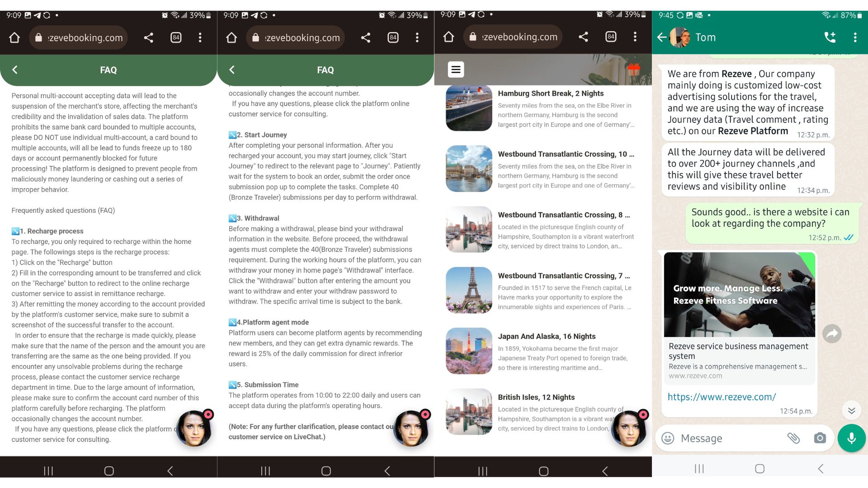The height and width of the screenshot is (488, 868).
Task: Tap the 'We are from Rezeve' message bubble
Action: click(748, 102)
